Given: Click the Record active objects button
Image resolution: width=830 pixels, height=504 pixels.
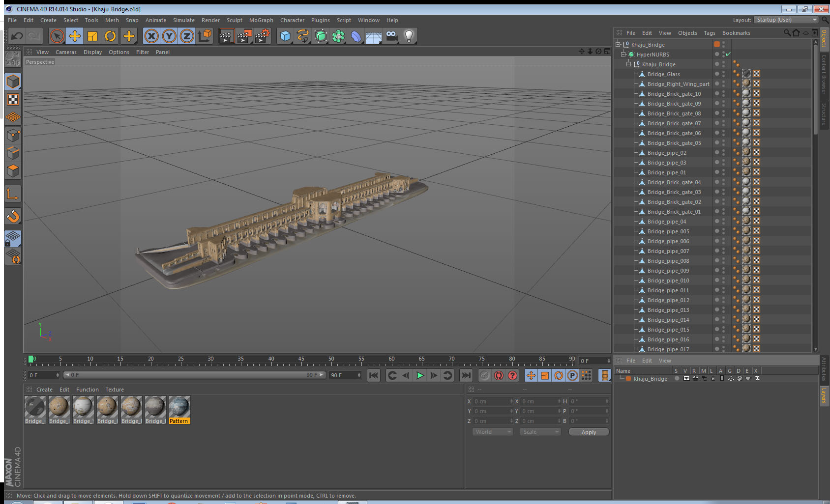Looking at the screenshot, I should point(485,375).
